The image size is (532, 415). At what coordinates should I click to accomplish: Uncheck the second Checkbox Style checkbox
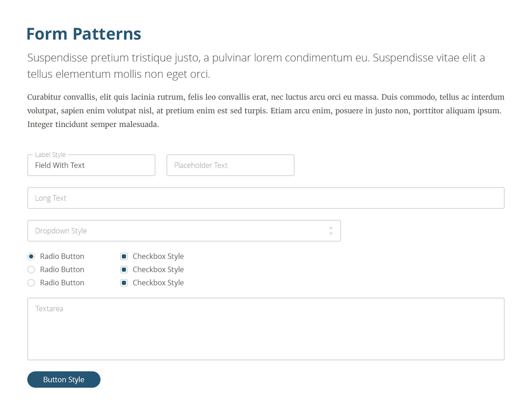click(124, 269)
